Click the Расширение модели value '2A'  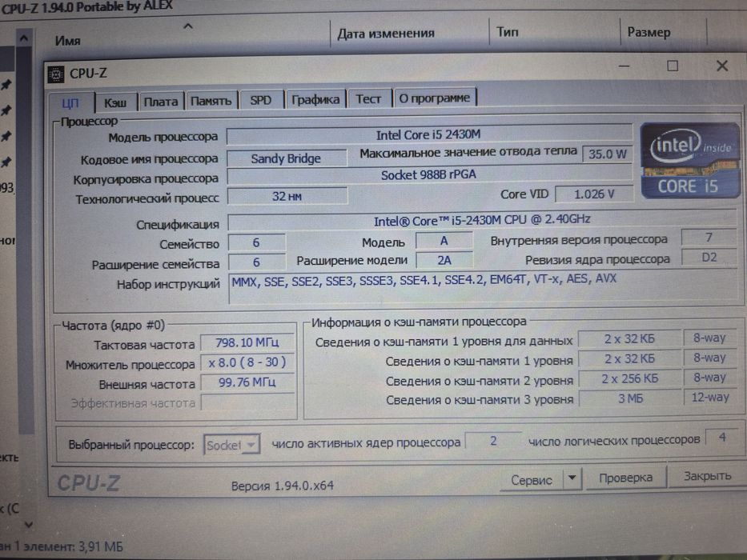click(x=444, y=261)
